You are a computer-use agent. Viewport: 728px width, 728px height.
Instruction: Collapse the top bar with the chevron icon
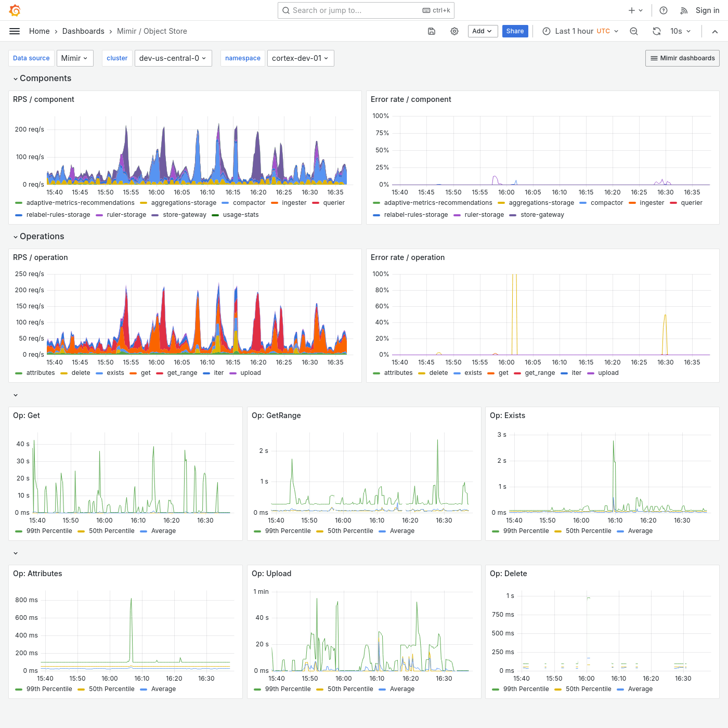click(x=715, y=31)
